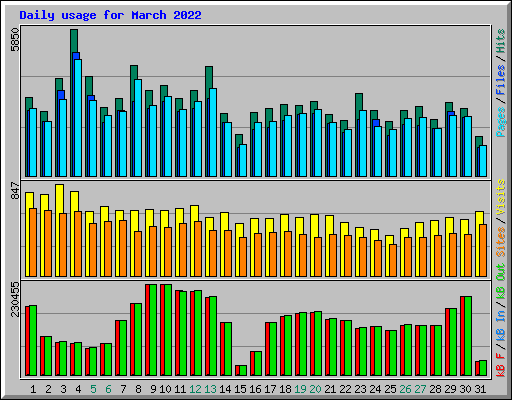
Task: Click the Pages legend label
Action: (501, 122)
